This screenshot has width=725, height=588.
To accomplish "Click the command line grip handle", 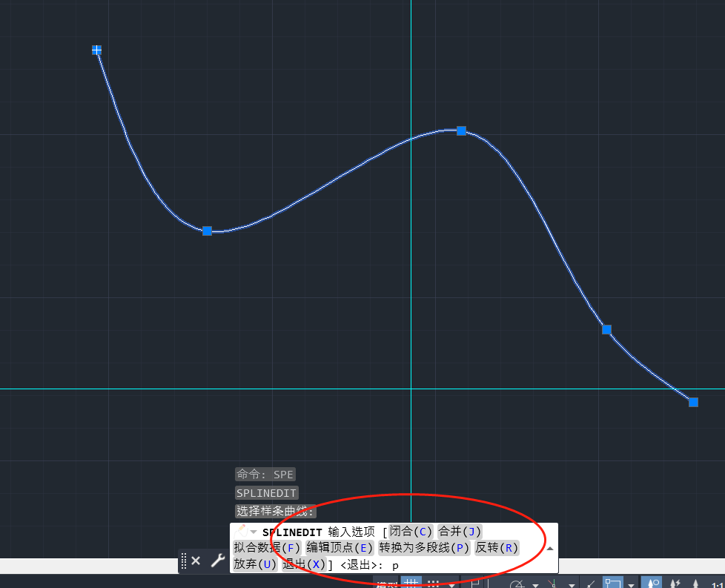I will 183,561.
